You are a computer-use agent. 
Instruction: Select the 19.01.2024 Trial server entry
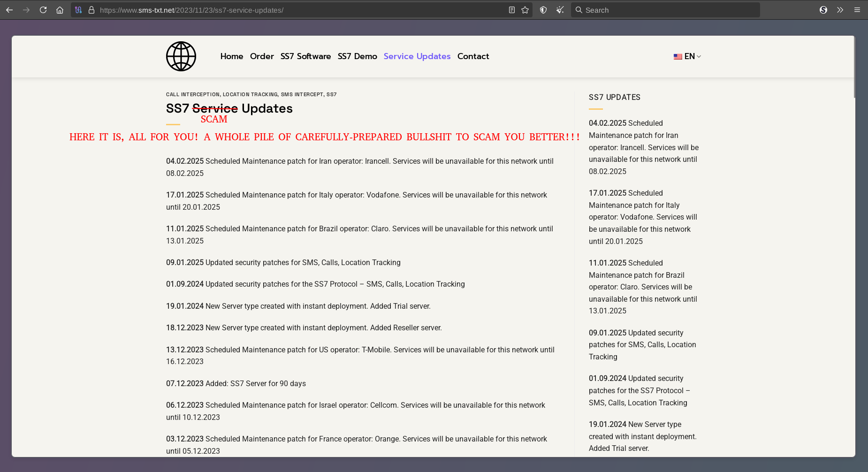click(298, 306)
